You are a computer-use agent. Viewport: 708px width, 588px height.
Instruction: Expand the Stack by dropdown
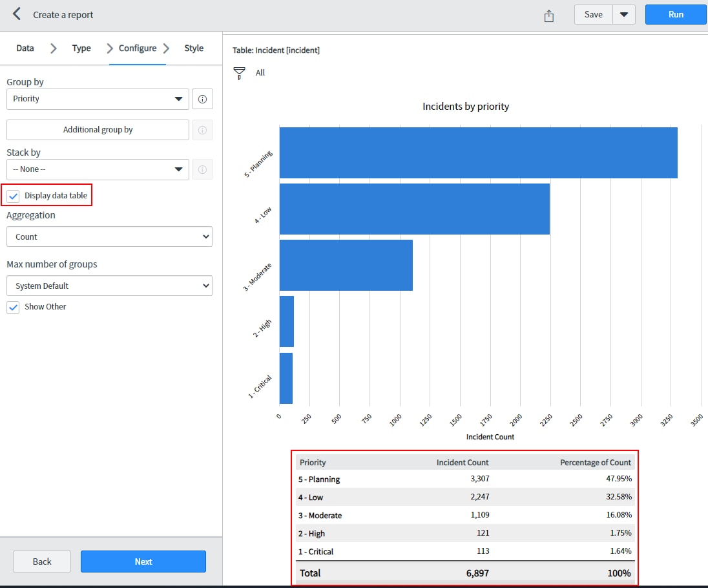(x=98, y=169)
